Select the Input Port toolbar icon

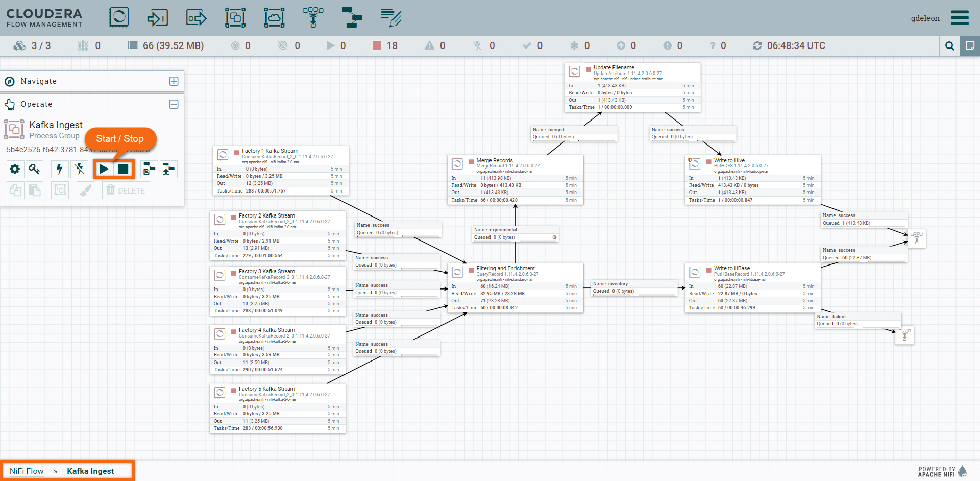pyautogui.click(x=157, y=17)
